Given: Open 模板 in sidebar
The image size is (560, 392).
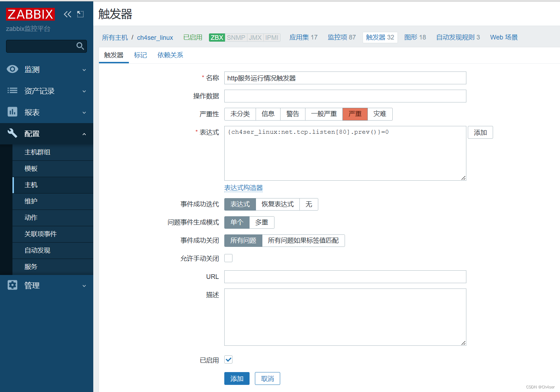Looking at the screenshot, I should [x=53, y=169].
